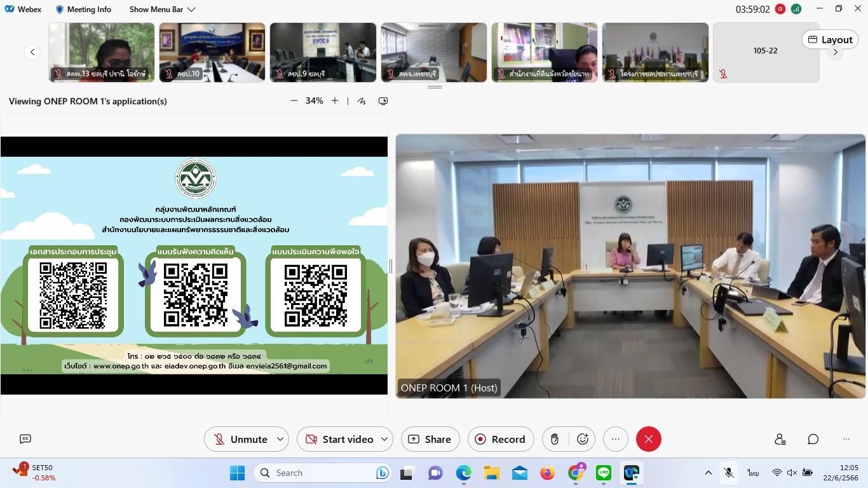Open the Meeting Info tab
The image size is (868, 488).
[83, 10]
